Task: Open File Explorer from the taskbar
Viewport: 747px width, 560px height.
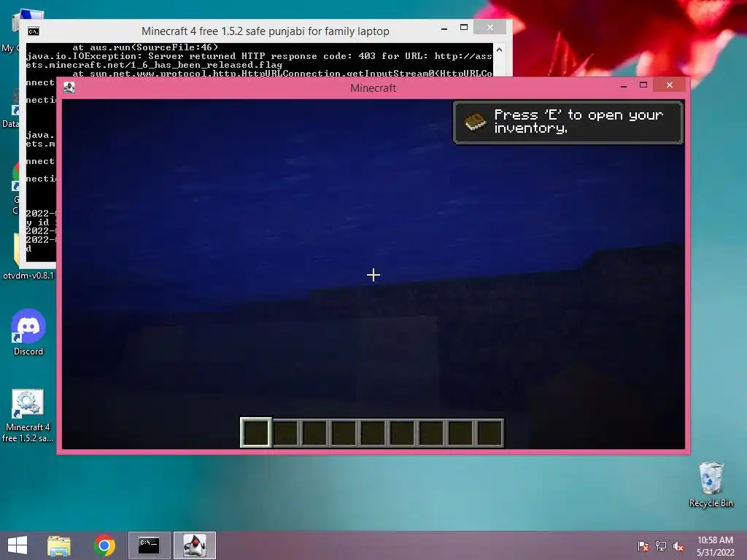Action: pyautogui.click(x=59, y=545)
